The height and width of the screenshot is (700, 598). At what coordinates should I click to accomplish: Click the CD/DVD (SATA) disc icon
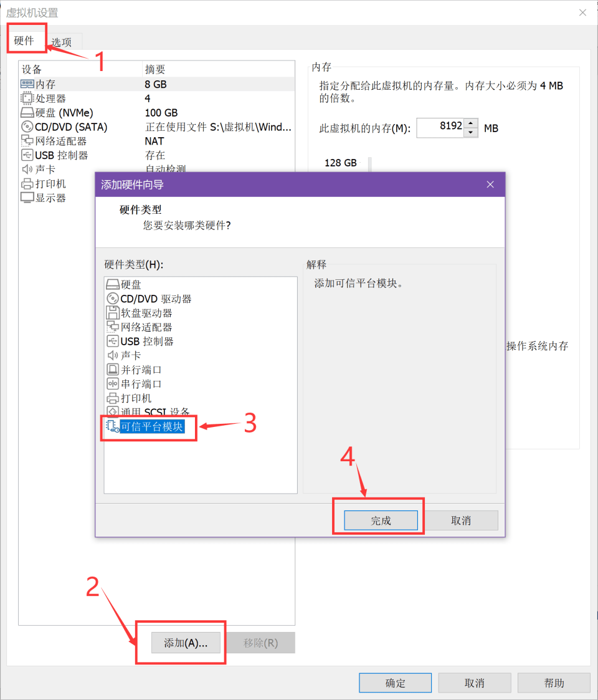pos(27,127)
